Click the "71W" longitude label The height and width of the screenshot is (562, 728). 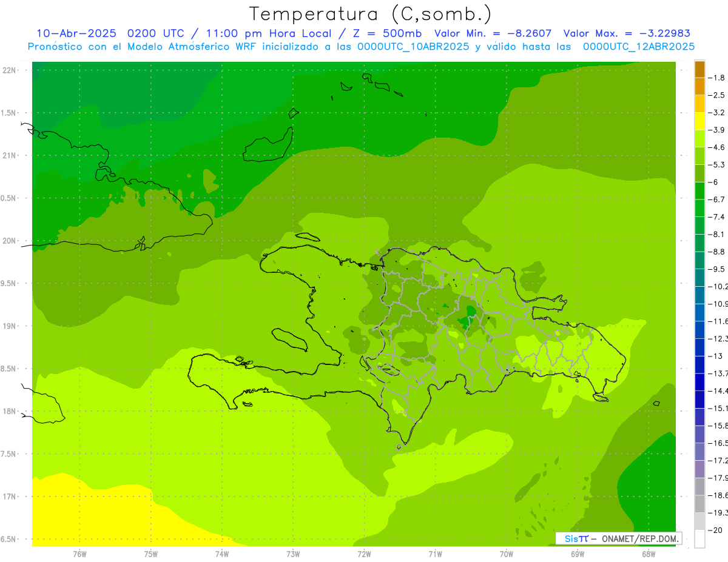[x=435, y=553]
